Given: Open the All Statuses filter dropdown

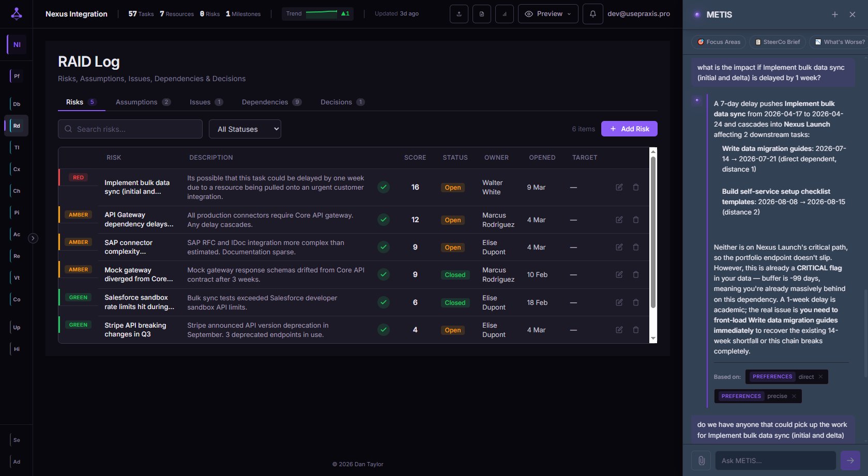Looking at the screenshot, I should [x=245, y=129].
